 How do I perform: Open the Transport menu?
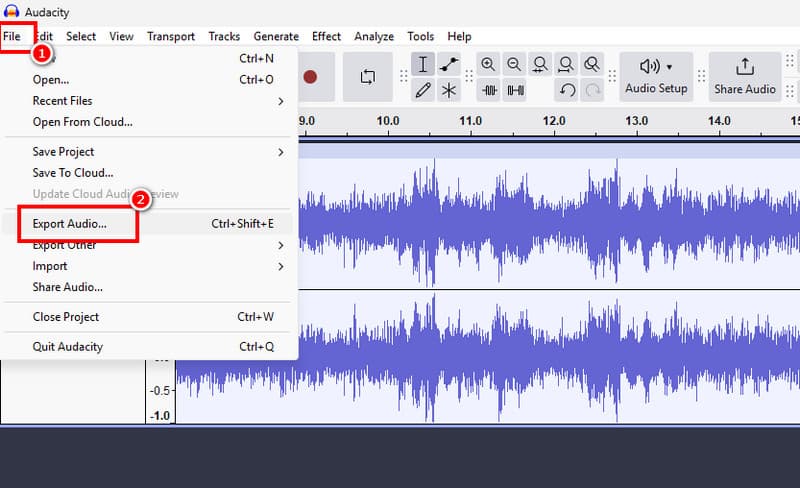[171, 37]
